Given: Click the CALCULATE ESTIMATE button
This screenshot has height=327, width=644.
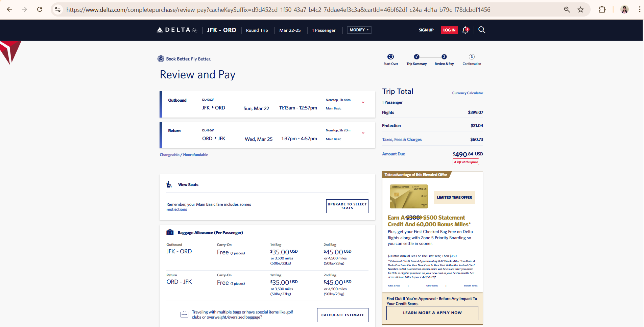Looking at the screenshot, I should (x=343, y=315).
